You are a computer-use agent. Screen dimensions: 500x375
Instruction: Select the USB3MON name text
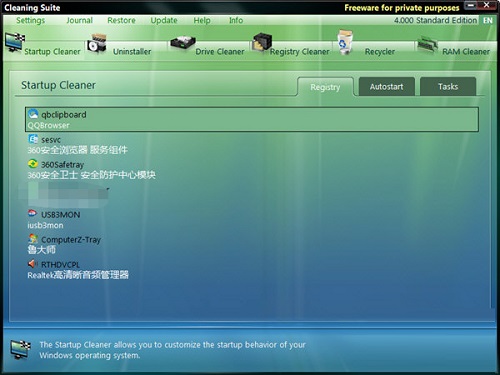pyautogui.click(x=61, y=215)
